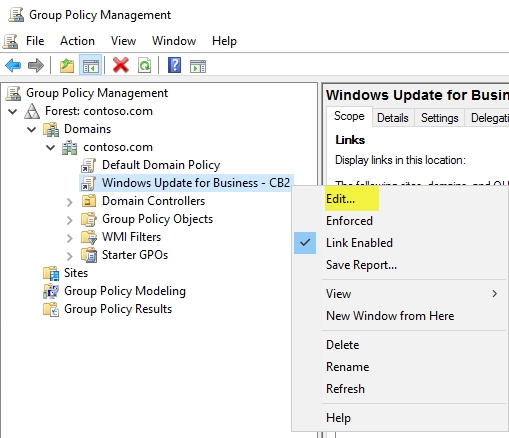Open the Action menu
Viewport: 509px width, 438px height.
pyautogui.click(x=77, y=41)
